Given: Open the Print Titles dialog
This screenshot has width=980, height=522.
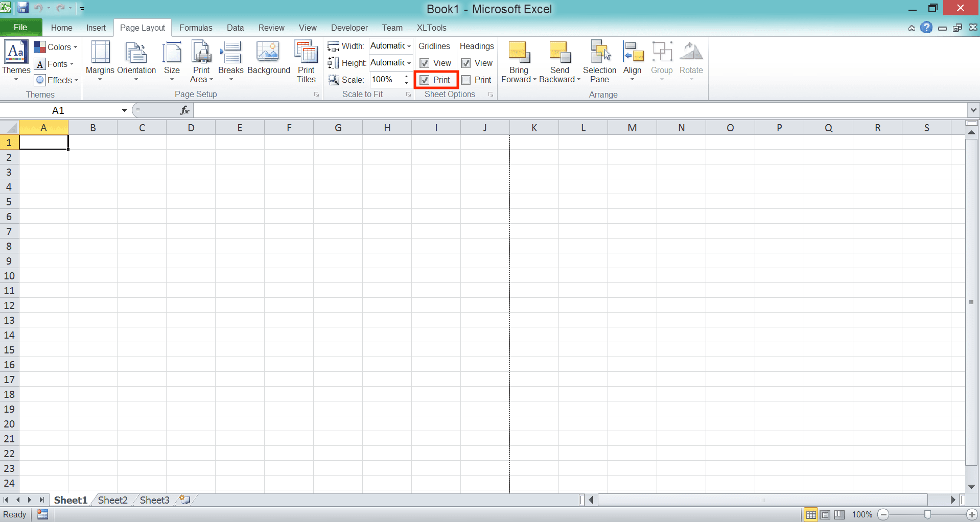Looking at the screenshot, I should coord(306,61).
